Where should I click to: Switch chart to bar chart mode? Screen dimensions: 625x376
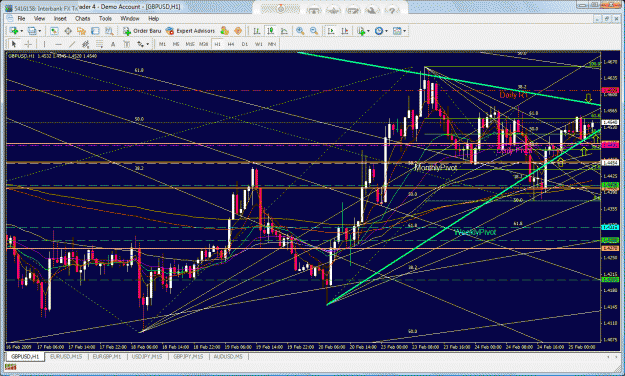point(257,31)
